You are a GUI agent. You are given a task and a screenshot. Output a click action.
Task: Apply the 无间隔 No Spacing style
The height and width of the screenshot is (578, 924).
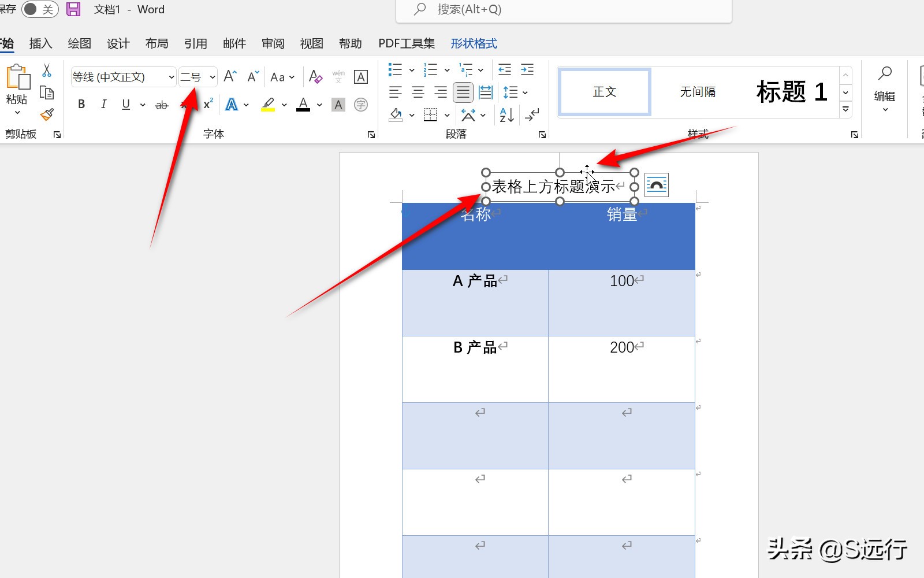[698, 92]
